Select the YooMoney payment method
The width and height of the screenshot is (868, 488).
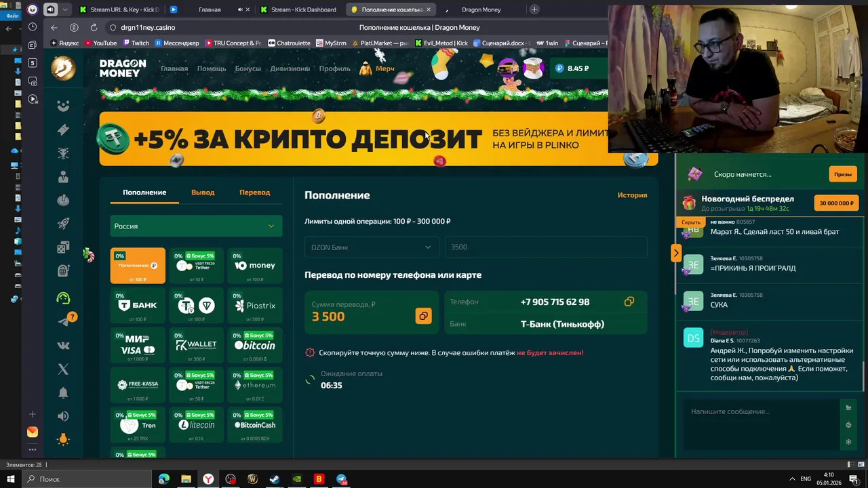coord(255,266)
